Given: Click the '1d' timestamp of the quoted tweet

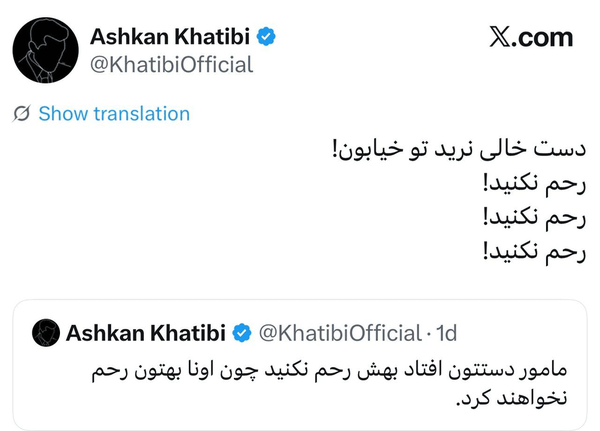Looking at the screenshot, I should tap(445, 332).
